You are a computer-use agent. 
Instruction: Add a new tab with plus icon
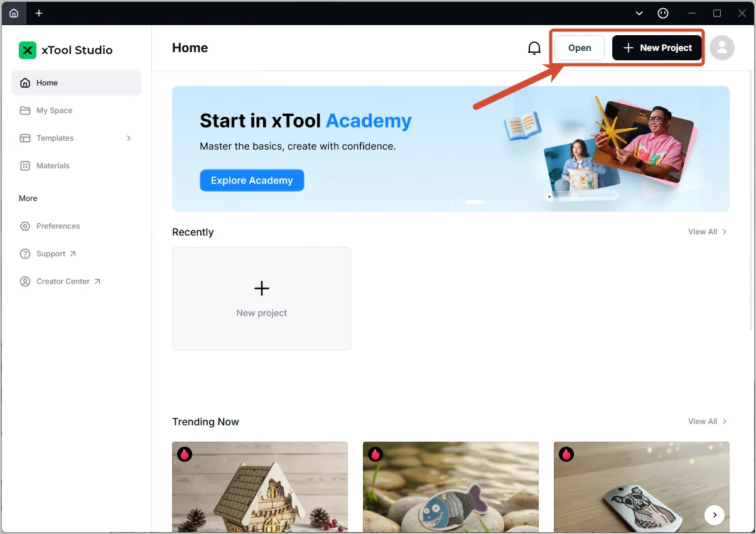[x=39, y=13]
